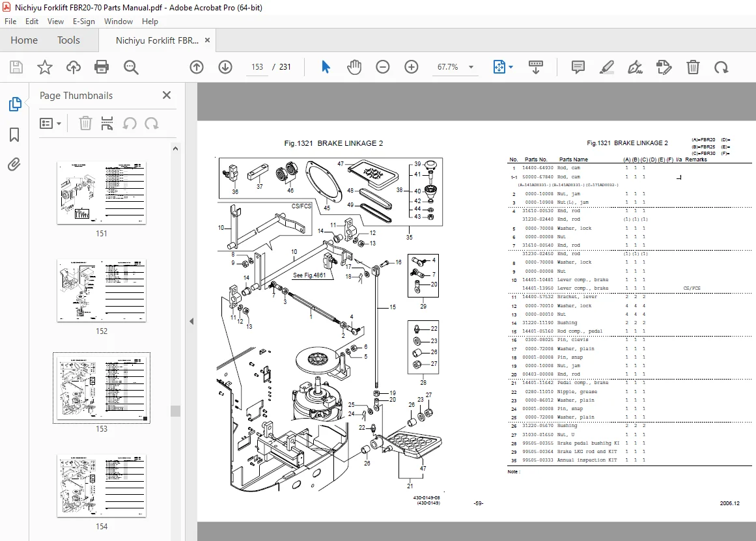756x541 pixels.
Task: Open the Help menu
Action: coord(150,21)
